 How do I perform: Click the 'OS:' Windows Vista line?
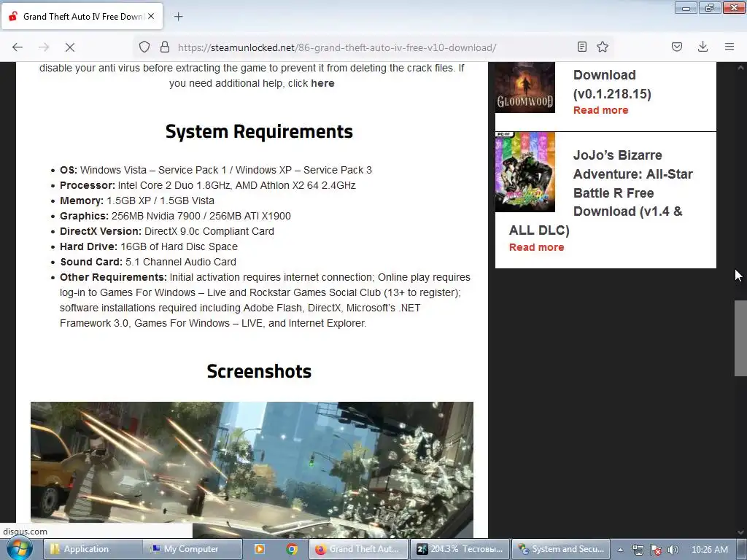coord(216,170)
